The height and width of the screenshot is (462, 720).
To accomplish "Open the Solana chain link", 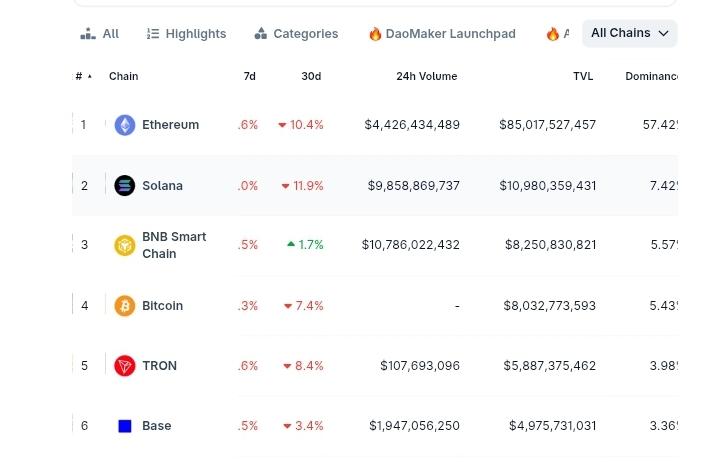I will point(162,186).
